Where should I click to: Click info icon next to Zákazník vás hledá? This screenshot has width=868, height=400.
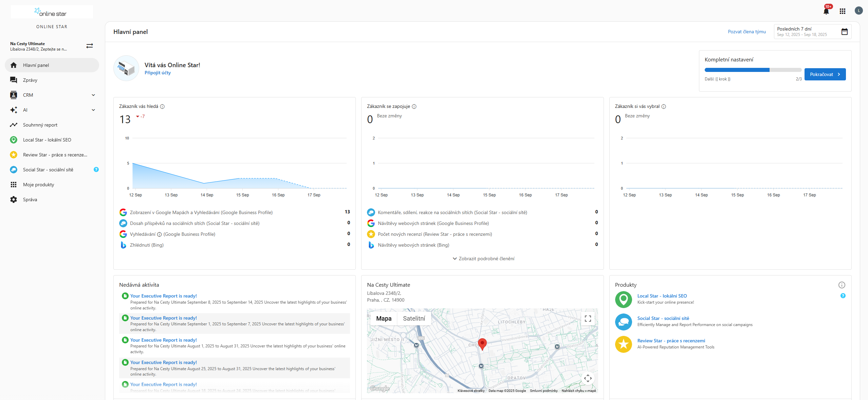pos(162,107)
